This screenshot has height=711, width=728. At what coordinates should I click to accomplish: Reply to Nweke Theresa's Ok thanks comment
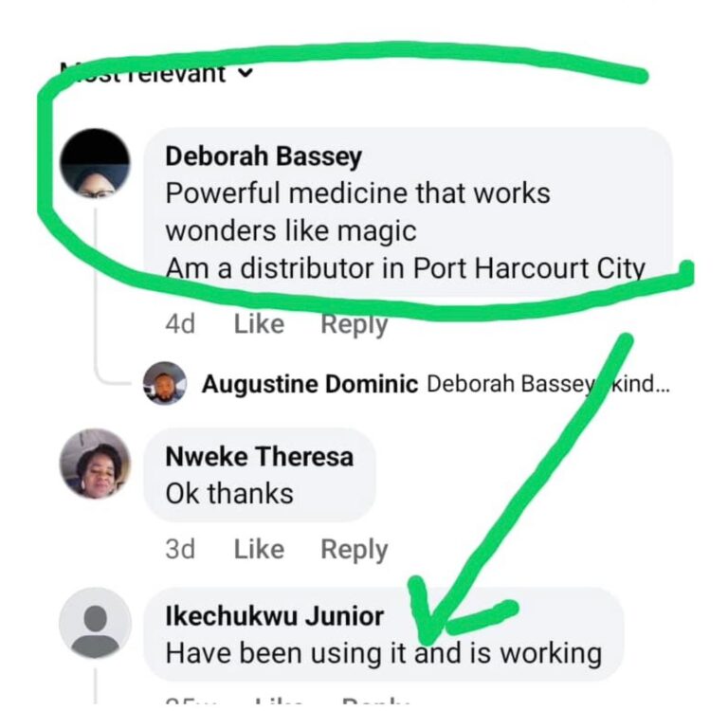click(355, 550)
